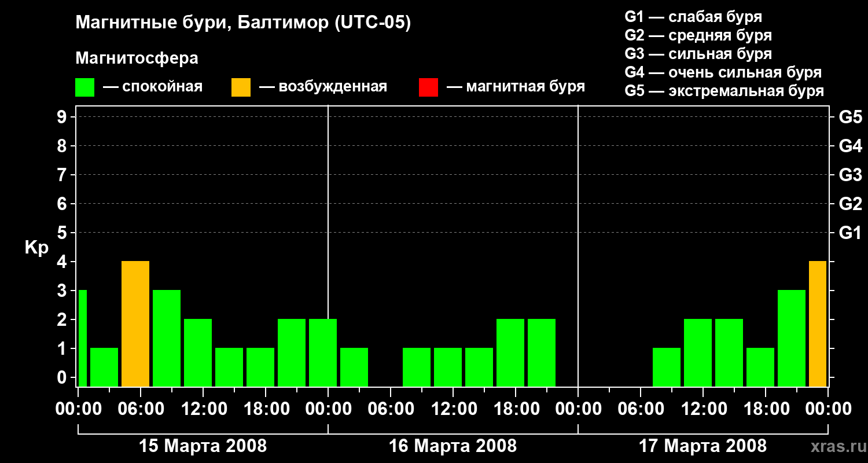Click the 'Магнитосфера' heading
868x463 pixels.
tap(137, 58)
